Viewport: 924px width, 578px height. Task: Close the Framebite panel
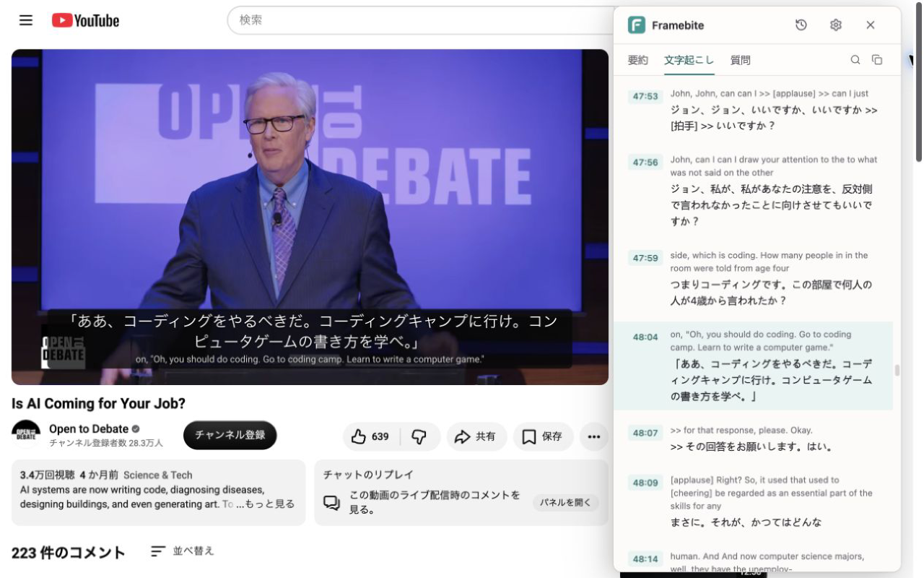coord(871,25)
